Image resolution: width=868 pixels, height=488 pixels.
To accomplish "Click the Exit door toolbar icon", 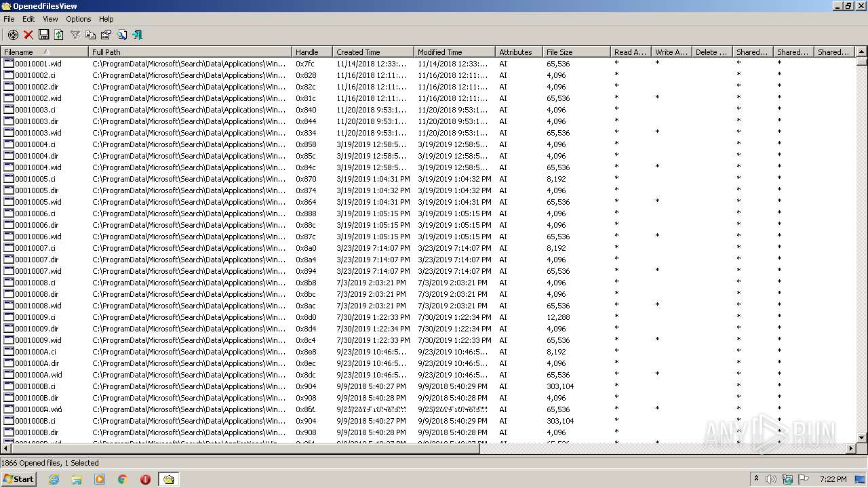I will (138, 35).
